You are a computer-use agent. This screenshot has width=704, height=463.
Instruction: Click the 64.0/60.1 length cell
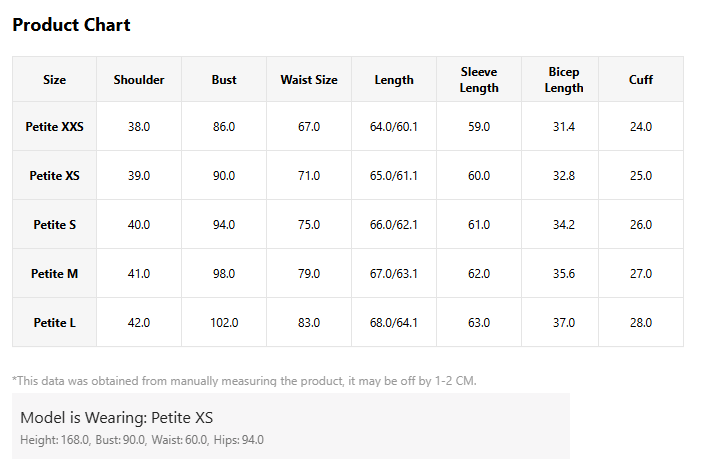tap(394, 127)
